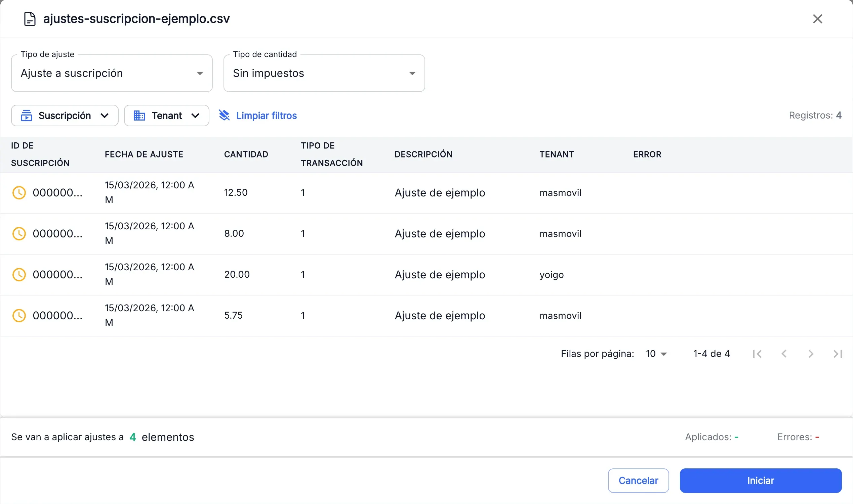The height and width of the screenshot is (504, 853).
Task: Close the ajustes-suscripcion-ejemplo.csv dialog
Action: pyautogui.click(x=817, y=19)
